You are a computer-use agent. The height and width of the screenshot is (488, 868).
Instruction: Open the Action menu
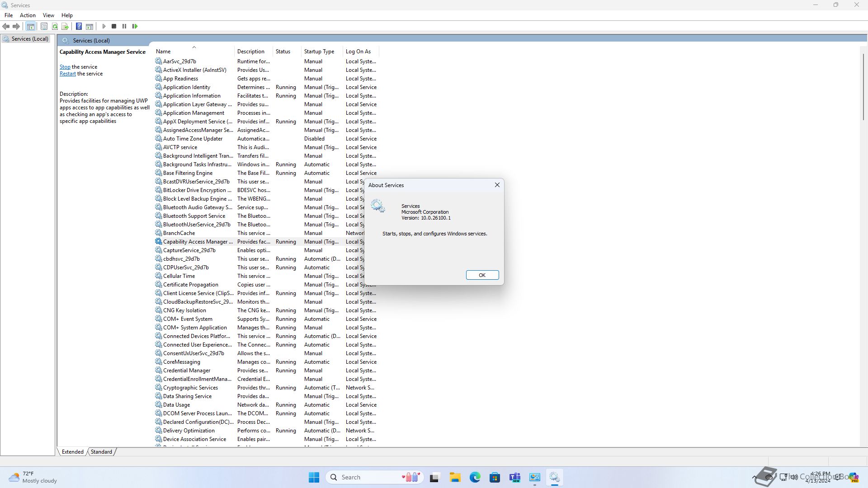(28, 15)
